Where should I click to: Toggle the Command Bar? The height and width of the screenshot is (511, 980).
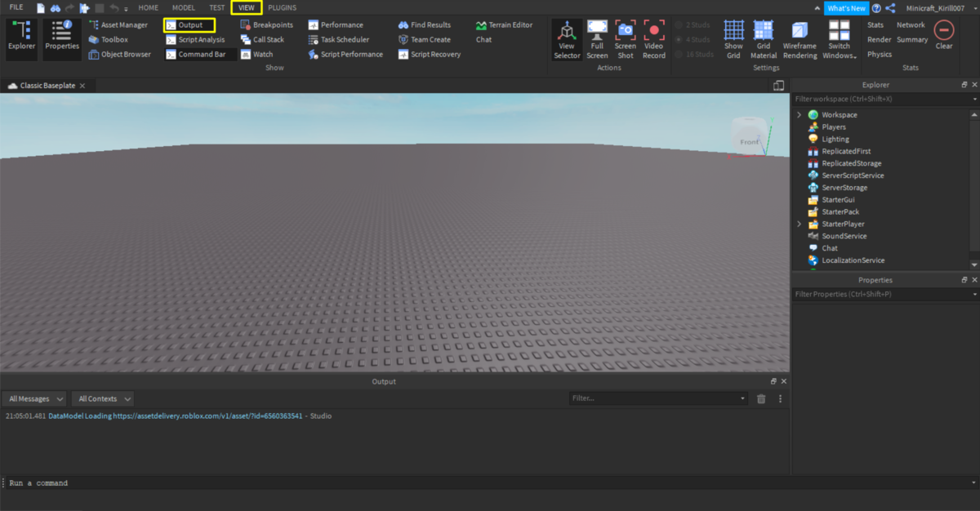[201, 55]
